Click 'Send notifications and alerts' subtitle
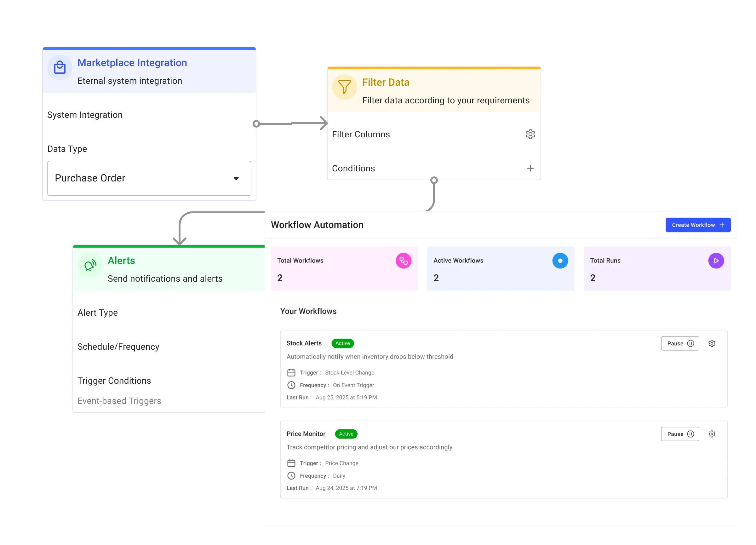This screenshot has height=545, width=756. tap(165, 279)
